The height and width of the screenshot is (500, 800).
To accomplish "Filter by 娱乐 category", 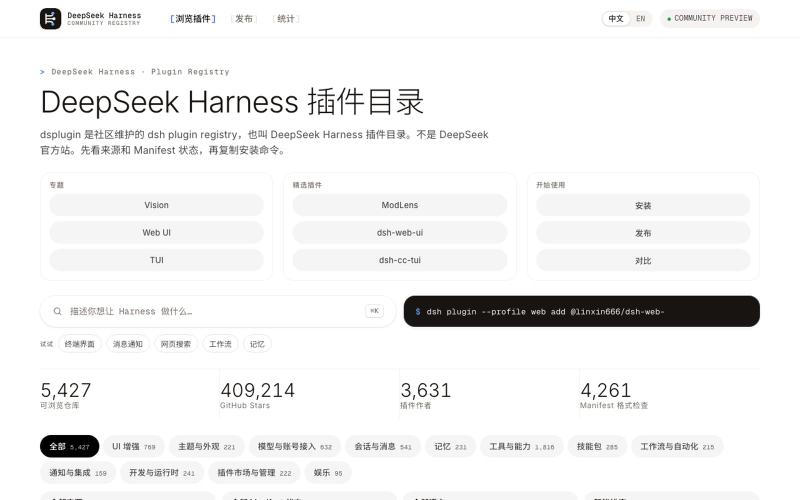I will coord(328,473).
